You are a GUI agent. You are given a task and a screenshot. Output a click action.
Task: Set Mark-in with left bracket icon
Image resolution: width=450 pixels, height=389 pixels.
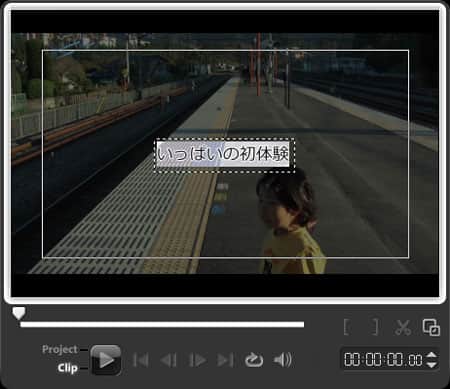(x=347, y=327)
